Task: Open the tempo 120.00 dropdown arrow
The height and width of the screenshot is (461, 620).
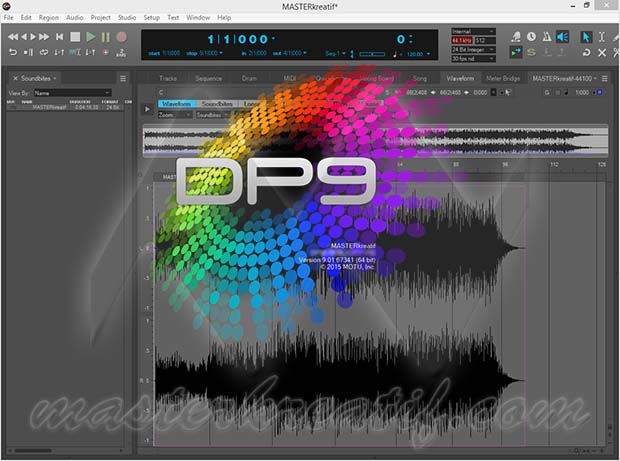Action: point(429,54)
